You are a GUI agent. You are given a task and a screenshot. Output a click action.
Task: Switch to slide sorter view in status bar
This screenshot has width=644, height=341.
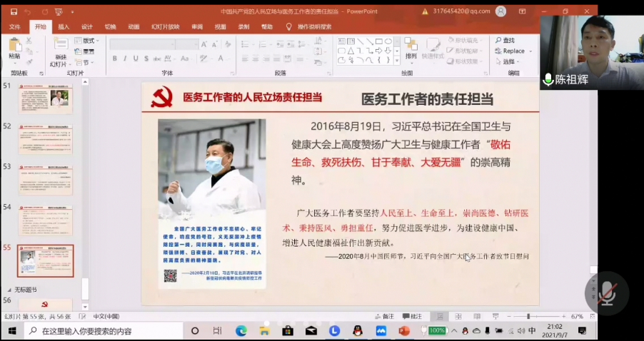(x=458, y=316)
